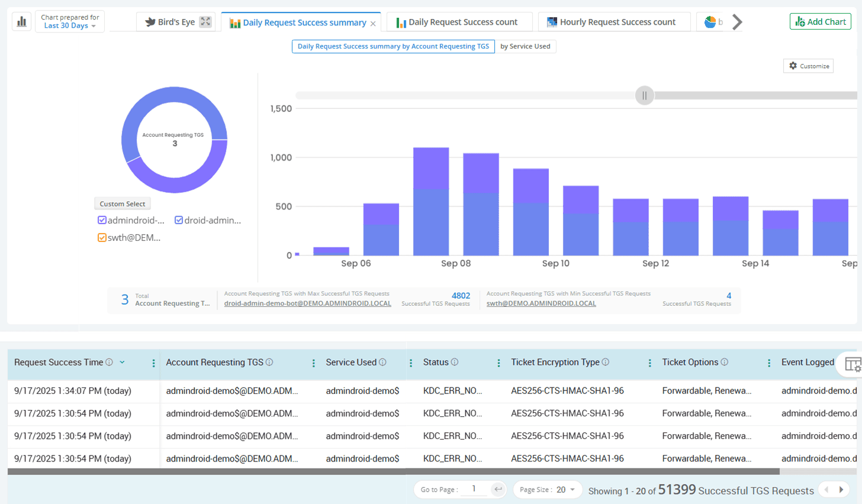Image resolution: width=862 pixels, height=504 pixels.
Task: Click the bar chart icon at top left
Action: click(x=22, y=22)
